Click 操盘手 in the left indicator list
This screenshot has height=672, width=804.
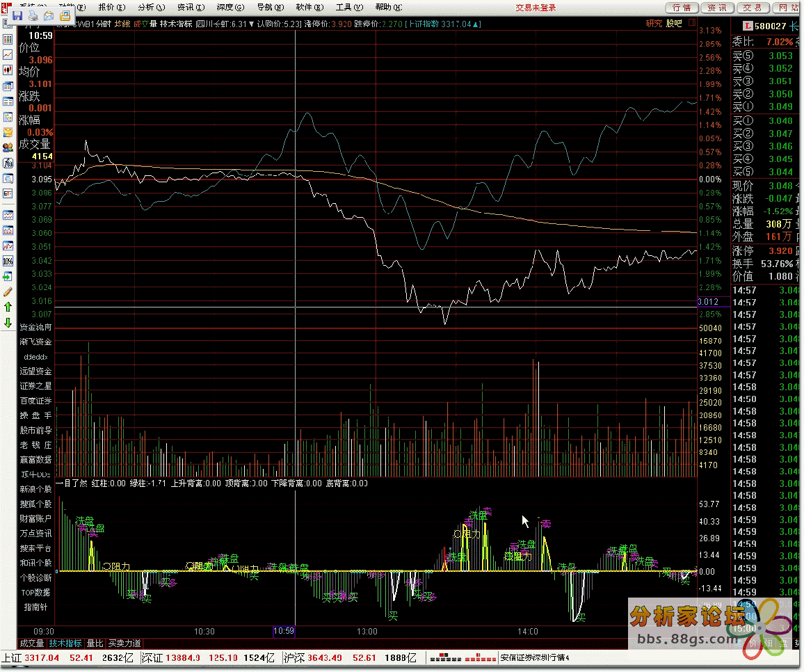[x=36, y=415]
